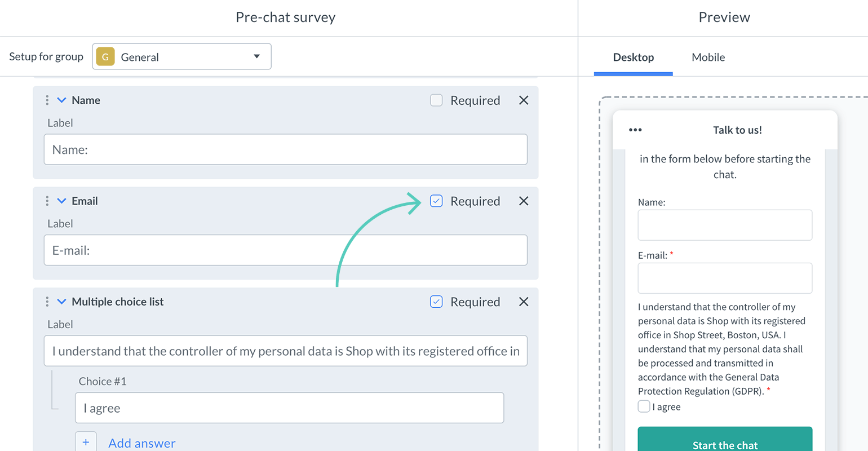Click the plus icon next to Add answer

click(x=86, y=443)
